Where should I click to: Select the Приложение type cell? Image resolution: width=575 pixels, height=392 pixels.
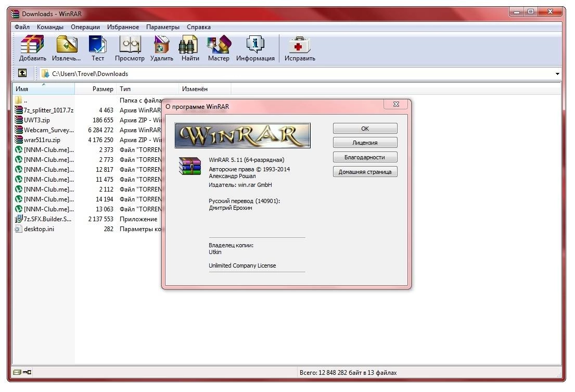[x=138, y=219]
